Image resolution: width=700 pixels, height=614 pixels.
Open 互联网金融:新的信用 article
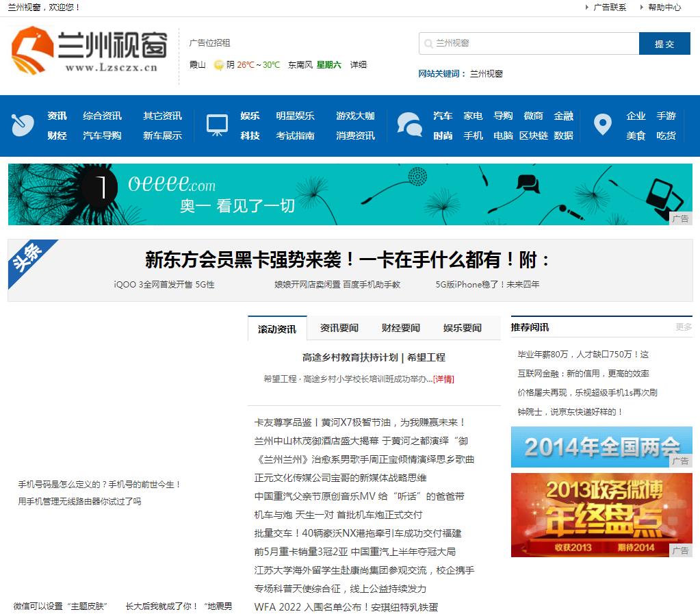tap(583, 373)
